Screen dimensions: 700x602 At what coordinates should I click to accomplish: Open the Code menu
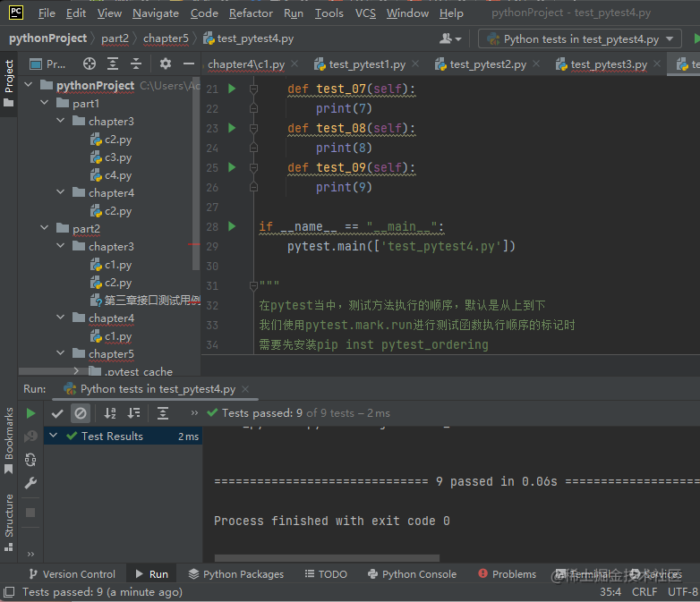(x=204, y=13)
